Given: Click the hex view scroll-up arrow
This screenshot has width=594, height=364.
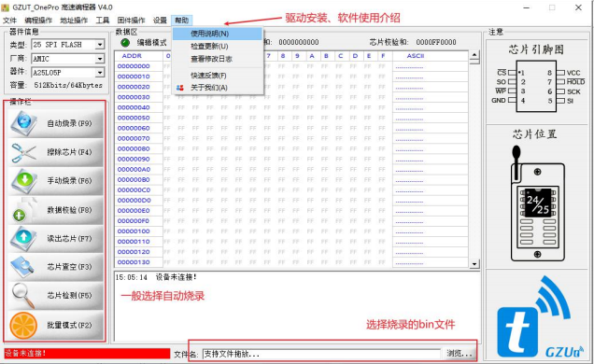Looking at the screenshot, I should (x=474, y=56).
